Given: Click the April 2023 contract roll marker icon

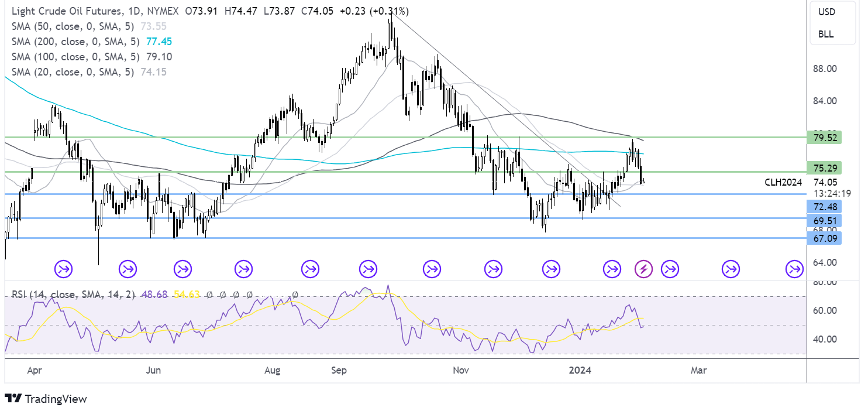Looking at the screenshot, I should tap(63, 269).
